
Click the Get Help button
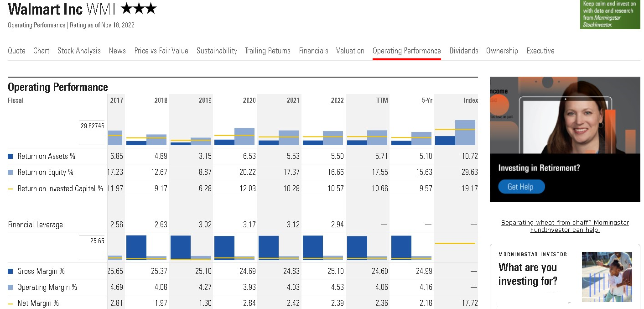click(x=520, y=187)
